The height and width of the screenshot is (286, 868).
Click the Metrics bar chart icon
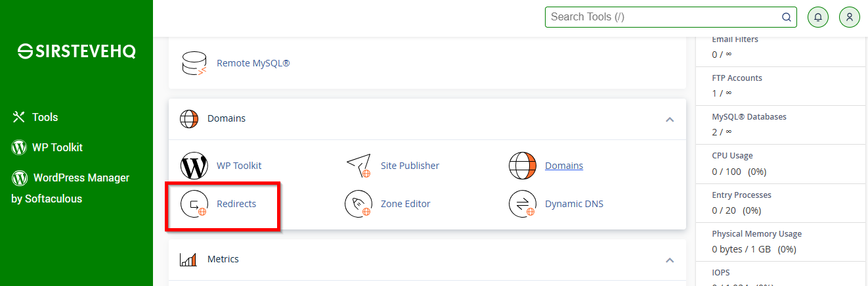click(189, 259)
